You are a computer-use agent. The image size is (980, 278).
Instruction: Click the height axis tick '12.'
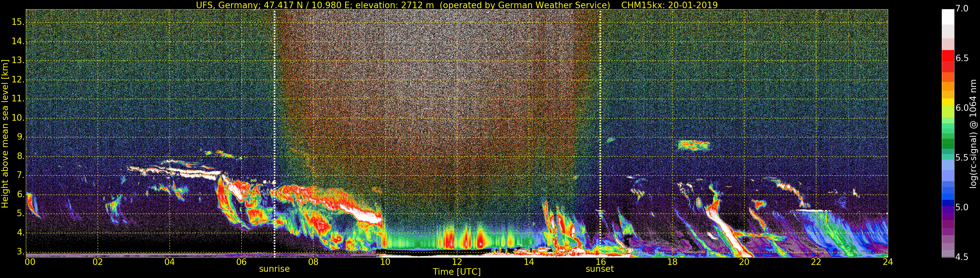click(x=18, y=79)
